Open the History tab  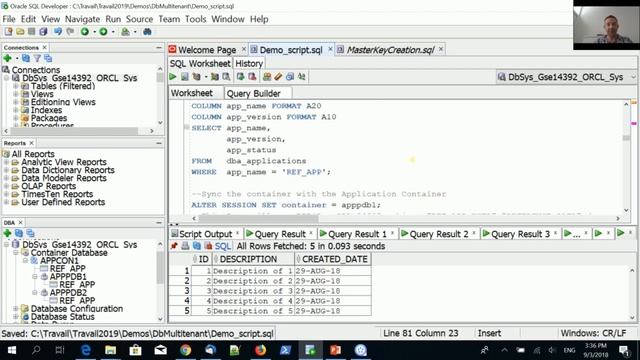(249, 64)
